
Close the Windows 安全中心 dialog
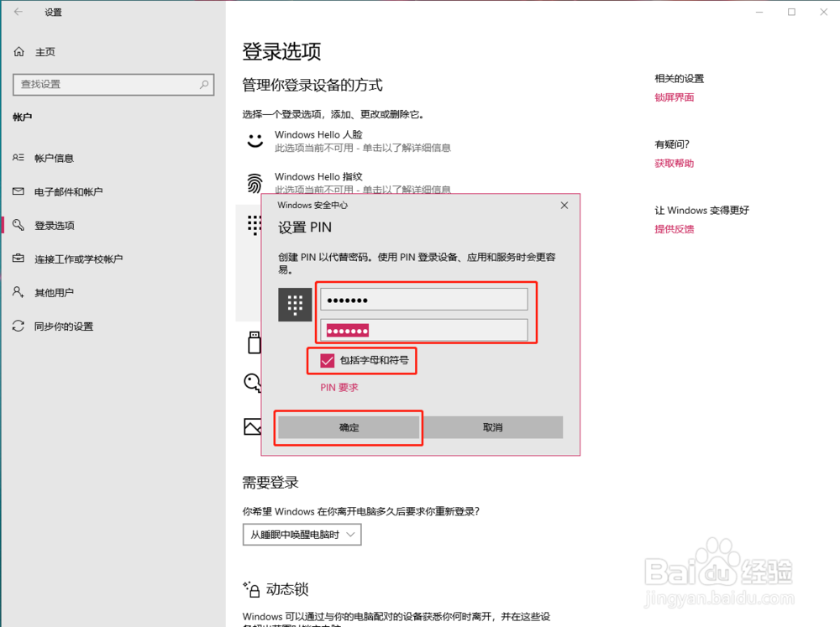point(564,206)
